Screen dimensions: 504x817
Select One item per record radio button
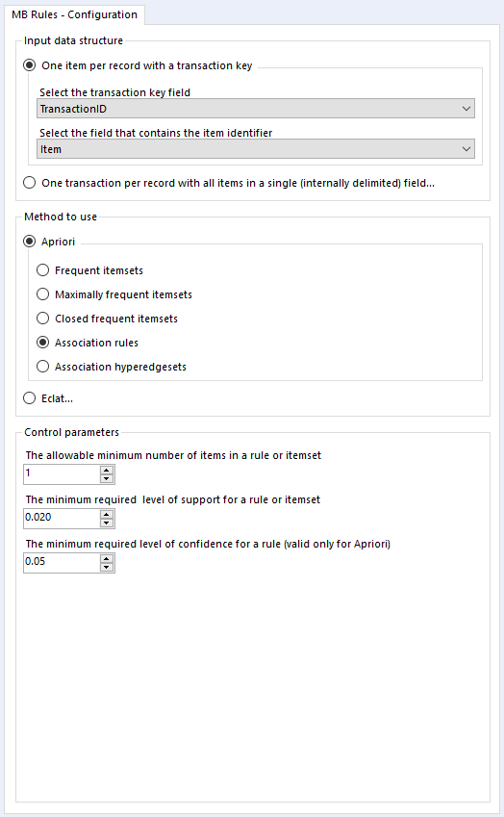(x=30, y=65)
